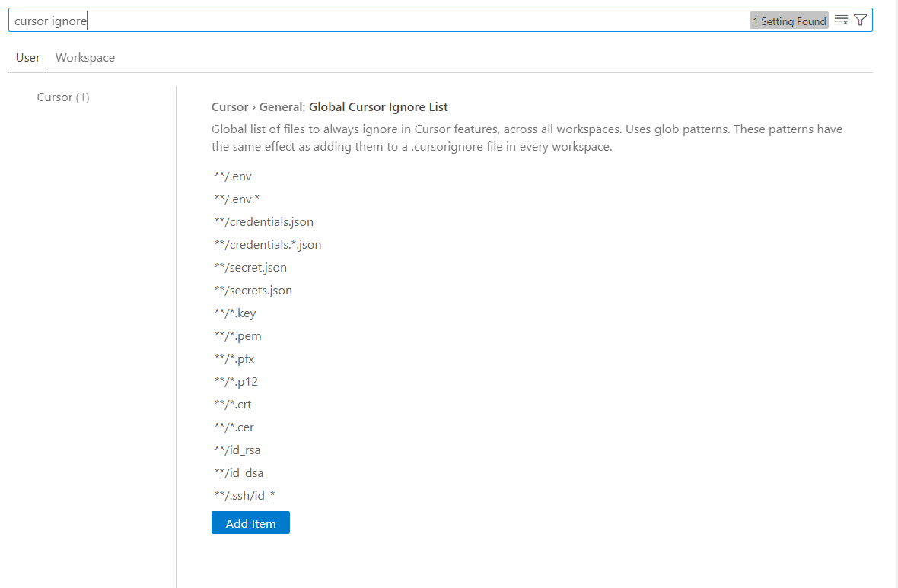Open the settings filter funnel icon
This screenshot has width=898, height=588.
(860, 21)
